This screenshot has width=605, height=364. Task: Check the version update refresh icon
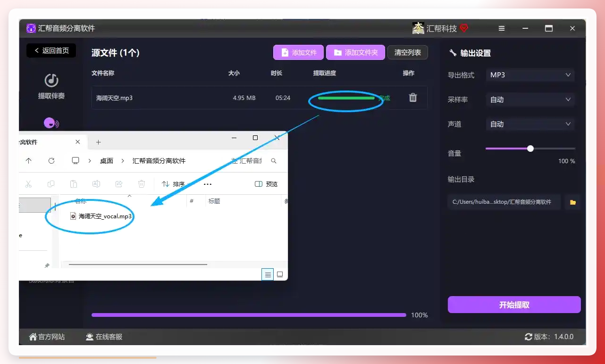(529, 337)
